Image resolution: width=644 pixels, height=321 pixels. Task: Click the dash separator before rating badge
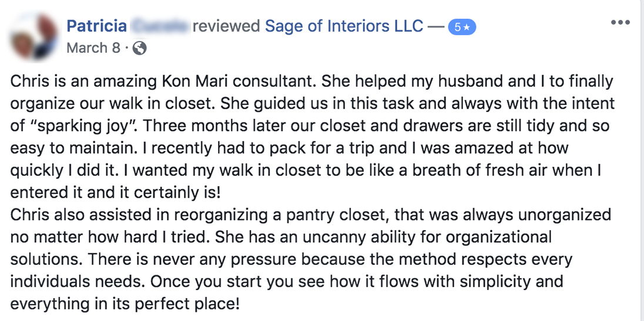pyautogui.click(x=435, y=27)
